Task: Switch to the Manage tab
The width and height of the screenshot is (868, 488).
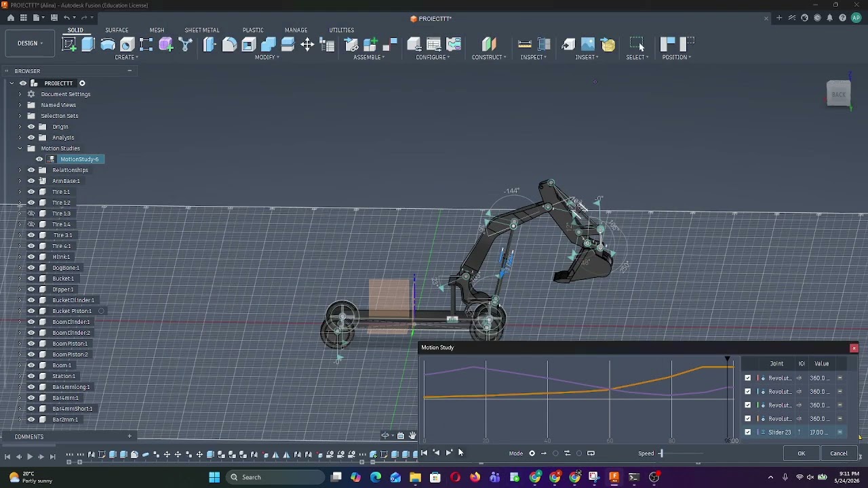Action: pyautogui.click(x=296, y=30)
